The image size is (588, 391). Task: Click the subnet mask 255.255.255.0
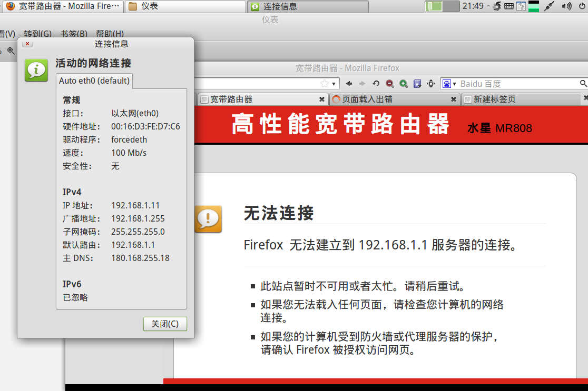click(x=138, y=232)
